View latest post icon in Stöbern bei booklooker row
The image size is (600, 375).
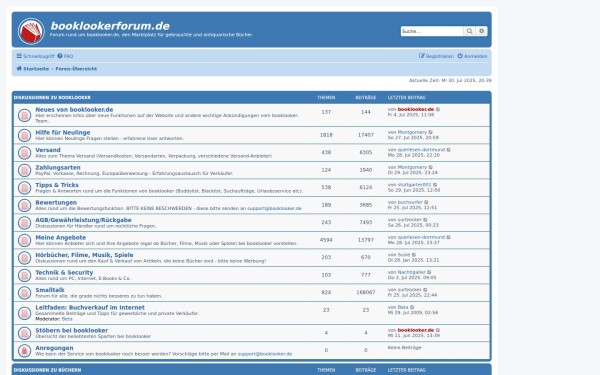(x=438, y=330)
